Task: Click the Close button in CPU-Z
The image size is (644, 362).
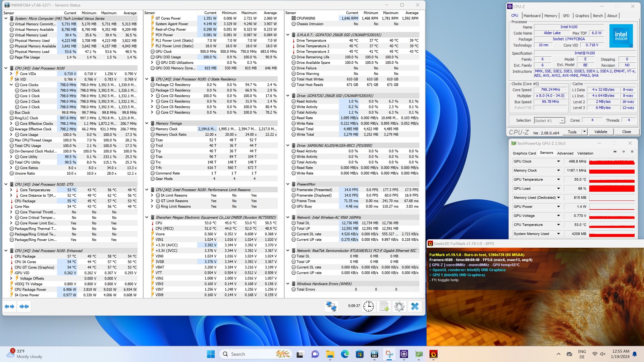Action: [626, 132]
